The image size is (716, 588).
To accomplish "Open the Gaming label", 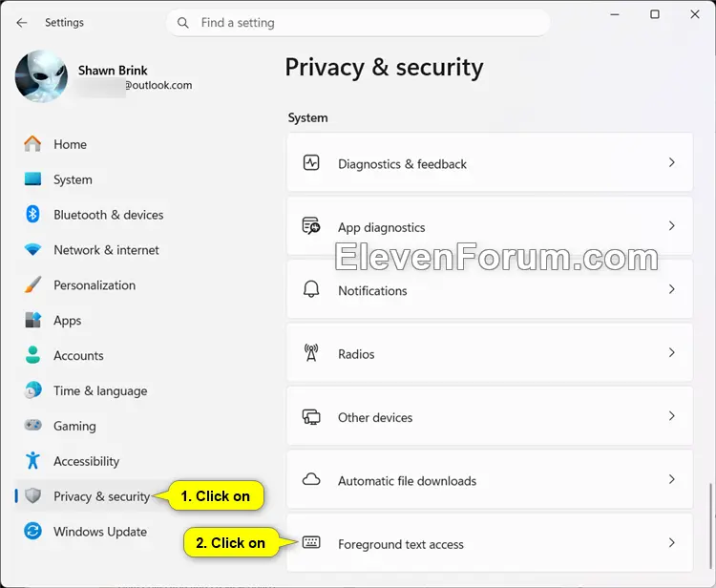I will (x=74, y=427).
